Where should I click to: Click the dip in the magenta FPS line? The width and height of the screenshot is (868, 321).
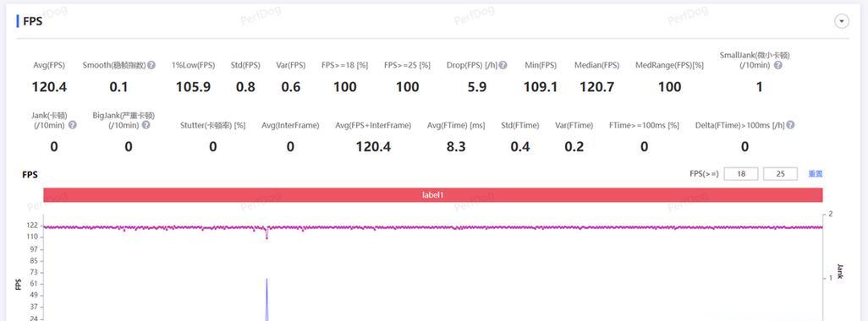click(266, 234)
